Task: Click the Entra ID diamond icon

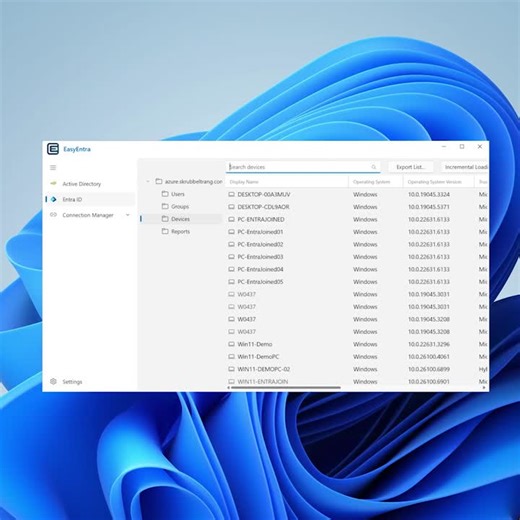Action: pyautogui.click(x=54, y=199)
